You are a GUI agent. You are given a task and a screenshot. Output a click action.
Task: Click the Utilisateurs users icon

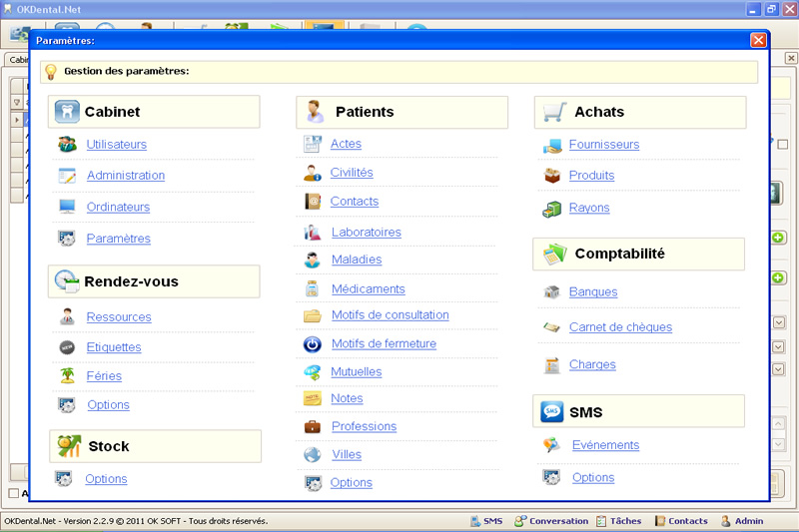tap(67, 145)
